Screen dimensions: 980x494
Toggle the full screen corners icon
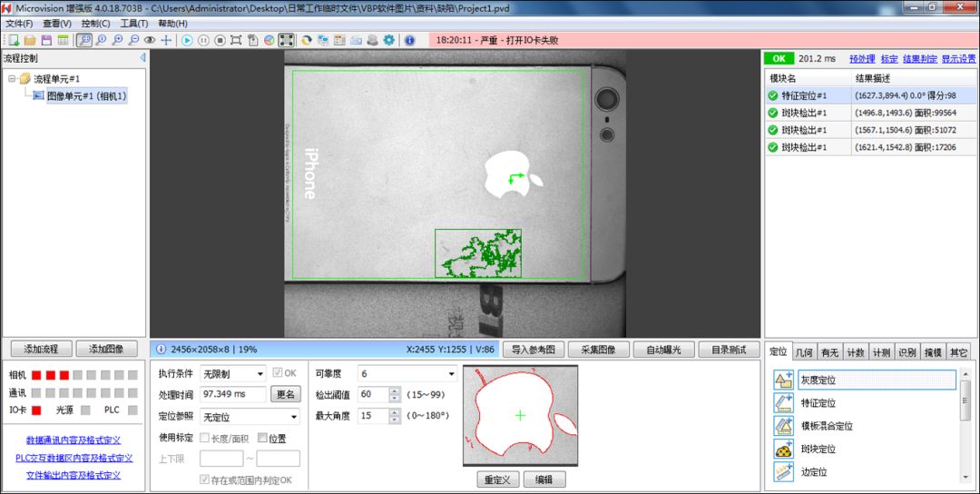click(286, 40)
